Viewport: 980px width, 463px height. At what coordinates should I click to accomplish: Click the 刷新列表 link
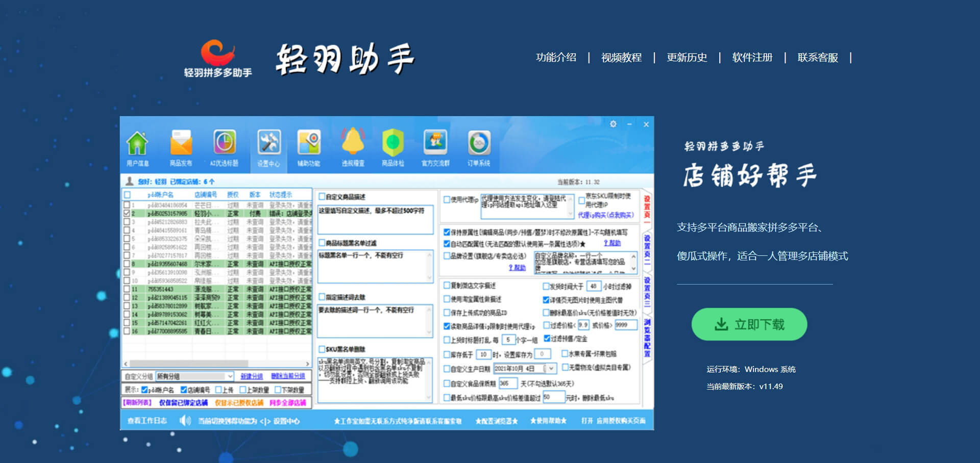pyautogui.click(x=137, y=403)
